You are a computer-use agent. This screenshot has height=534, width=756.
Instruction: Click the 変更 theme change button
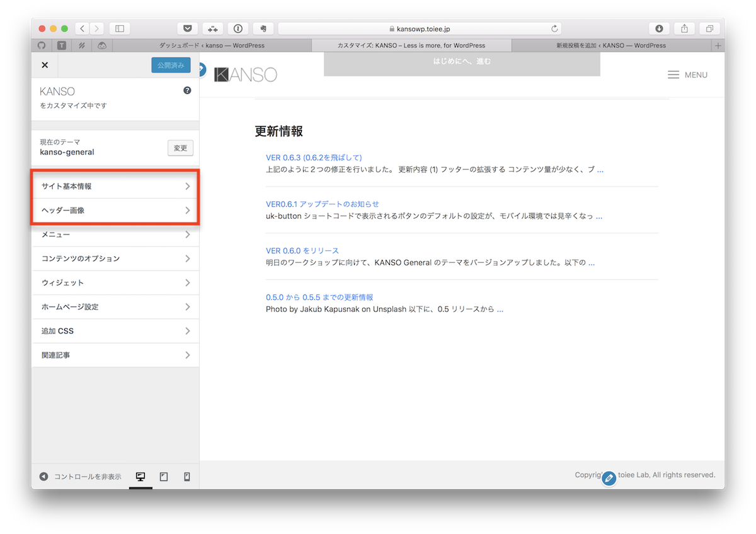tap(181, 148)
